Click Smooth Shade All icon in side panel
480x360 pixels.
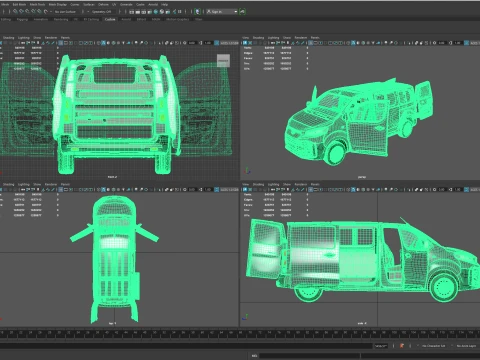tap(353, 189)
